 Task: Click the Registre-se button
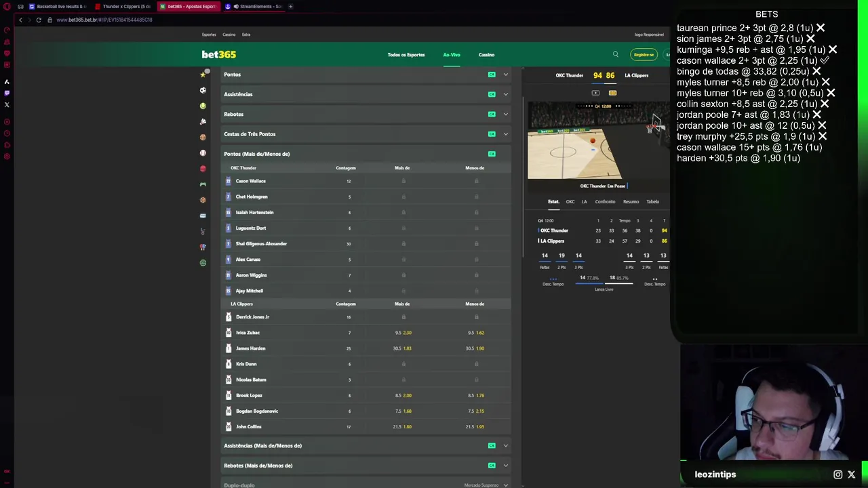pyautogui.click(x=644, y=54)
